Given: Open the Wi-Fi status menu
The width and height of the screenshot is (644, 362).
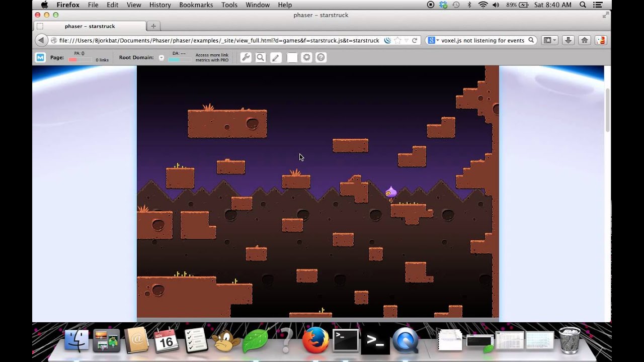Looking at the screenshot, I should pos(483,5).
